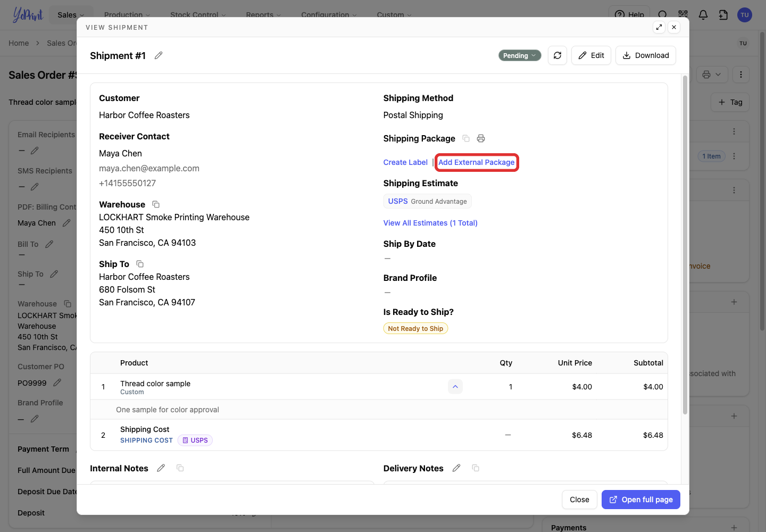Image resolution: width=766 pixels, height=532 pixels.
Task: Copy Delivery Notes icon
Action: (476, 468)
